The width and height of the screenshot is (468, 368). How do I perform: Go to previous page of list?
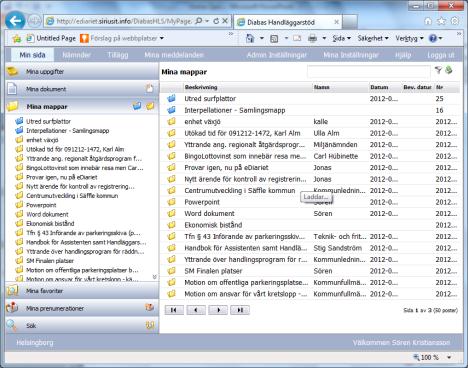(x=196, y=310)
